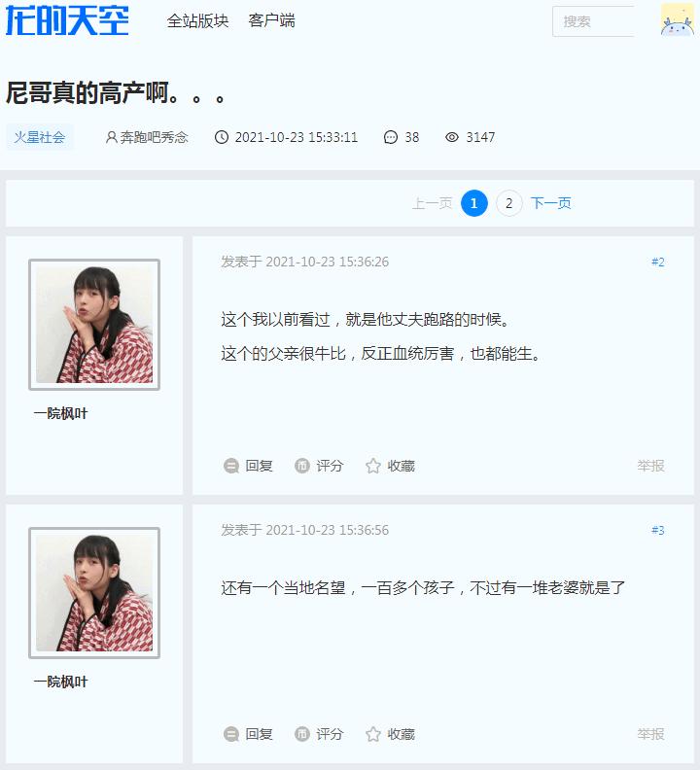This screenshot has height=770, width=700.
Task: Click timestamp 2021-10-23 15:36:56
Action: tap(328, 531)
